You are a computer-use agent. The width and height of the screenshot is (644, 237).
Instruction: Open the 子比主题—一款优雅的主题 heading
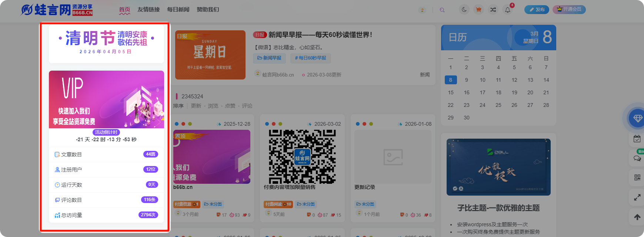(498, 208)
